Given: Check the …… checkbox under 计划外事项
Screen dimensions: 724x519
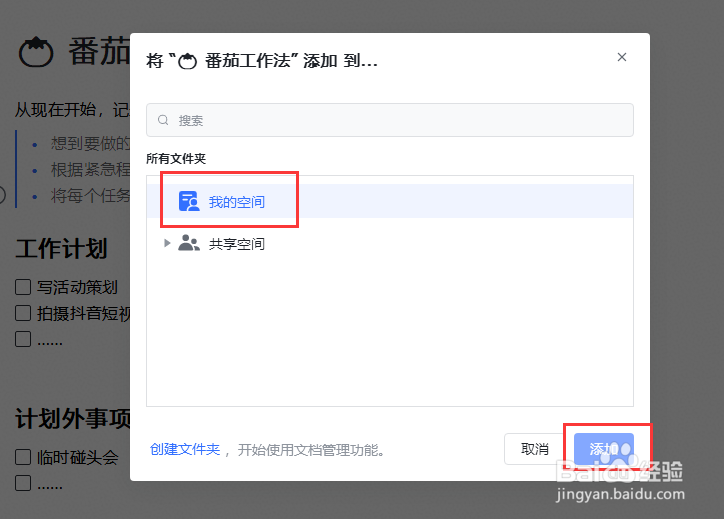Looking at the screenshot, I should pos(23,483).
